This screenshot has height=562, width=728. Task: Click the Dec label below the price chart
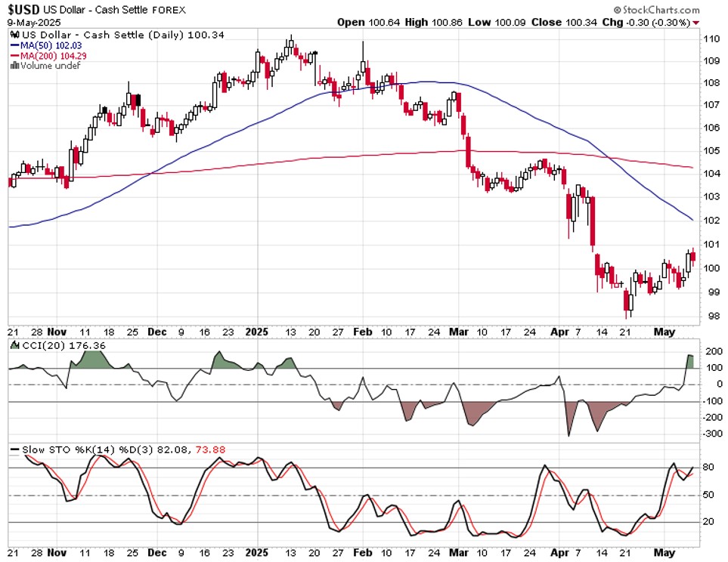[x=157, y=332]
